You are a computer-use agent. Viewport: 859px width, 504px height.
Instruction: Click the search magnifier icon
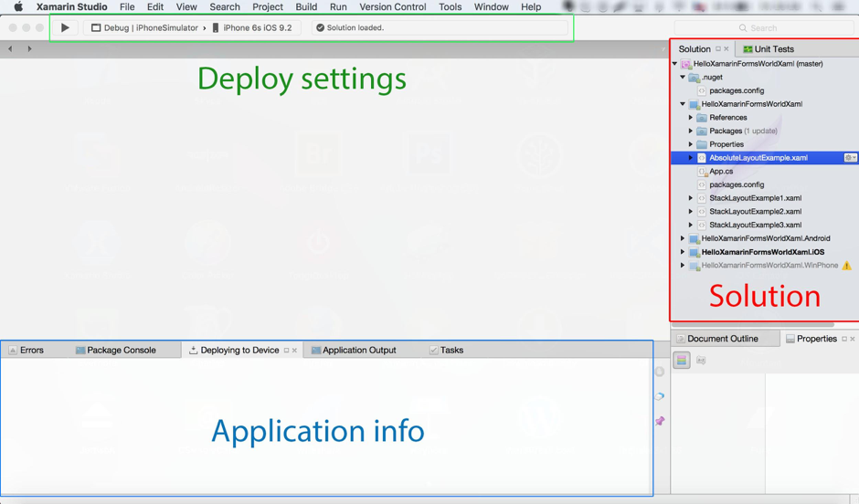tap(743, 28)
